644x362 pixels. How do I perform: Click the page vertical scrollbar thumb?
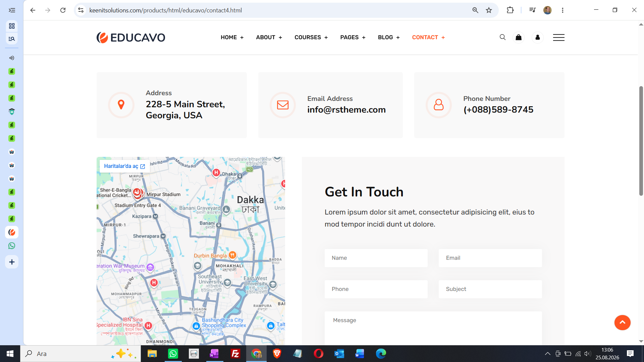(641, 141)
